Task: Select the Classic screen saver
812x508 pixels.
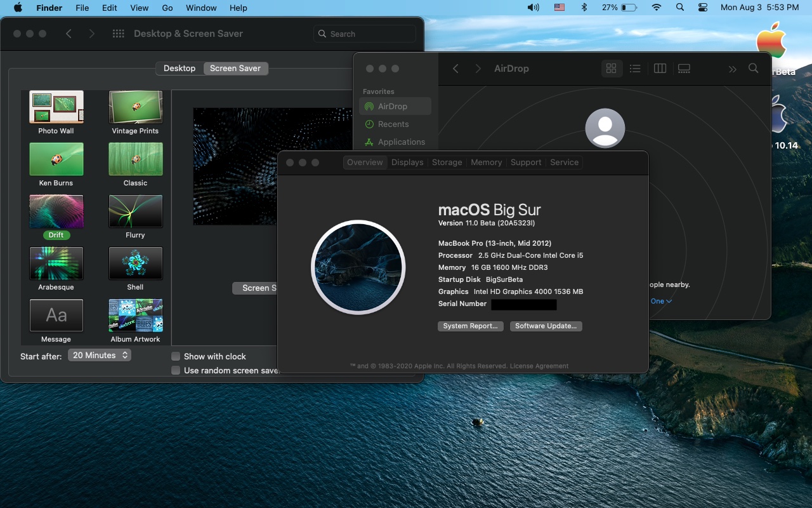Action: [136, 159]
